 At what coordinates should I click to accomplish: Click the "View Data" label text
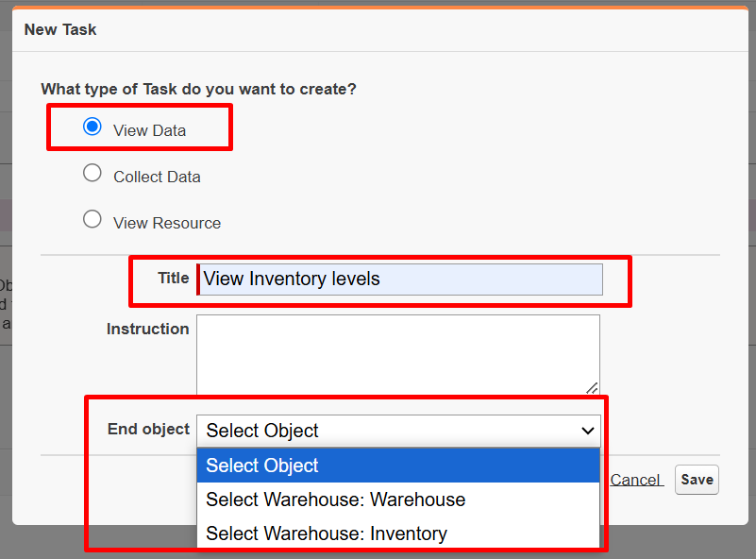[149, 130]
